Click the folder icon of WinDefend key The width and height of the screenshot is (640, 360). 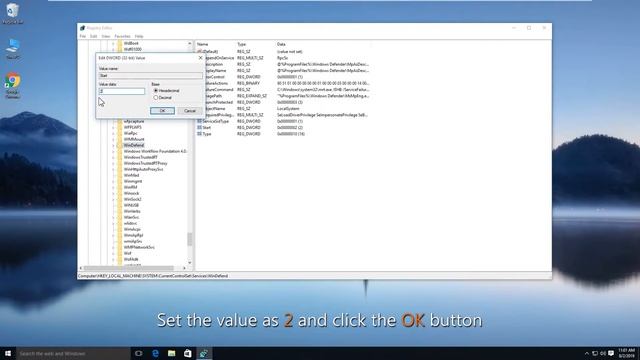coord(120,145)
